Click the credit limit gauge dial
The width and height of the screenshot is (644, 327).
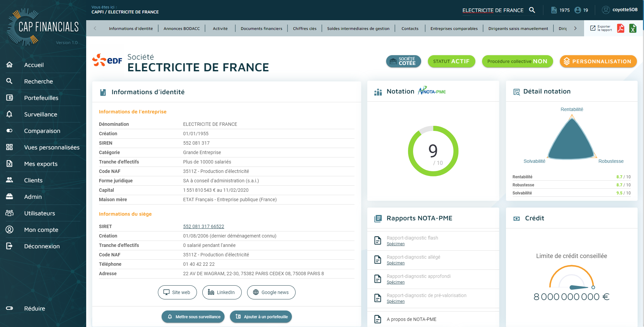click(x=572, y=277)
